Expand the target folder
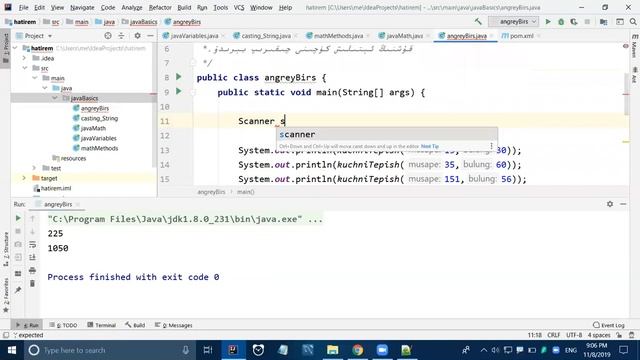Viewport: 640px width, 360px height. (x=24, y=178)
